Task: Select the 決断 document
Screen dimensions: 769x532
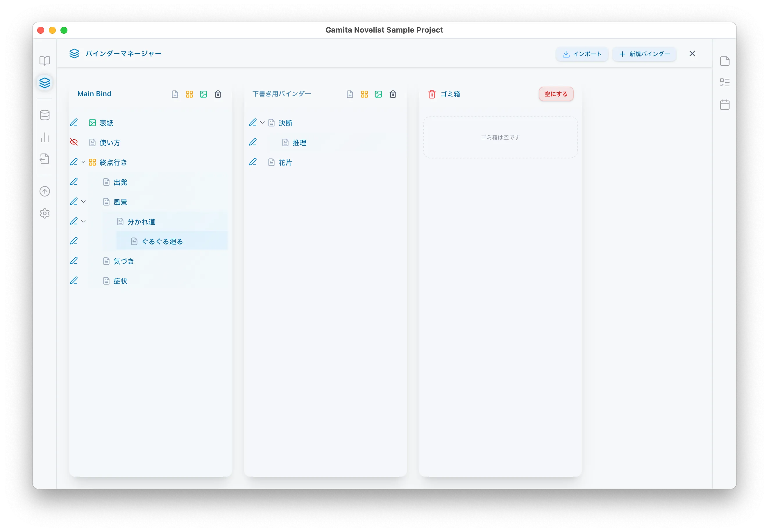Action: tap(285, 123)
